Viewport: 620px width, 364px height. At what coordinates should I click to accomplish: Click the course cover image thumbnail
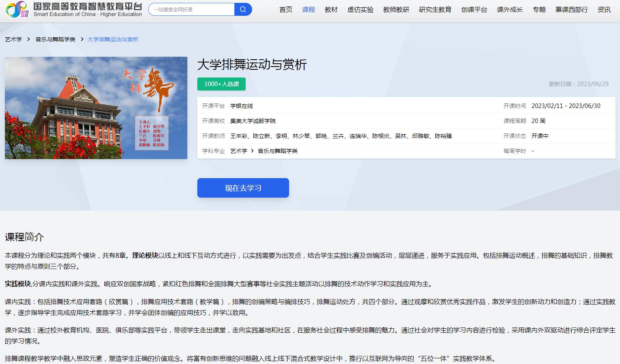click(96, 108)
